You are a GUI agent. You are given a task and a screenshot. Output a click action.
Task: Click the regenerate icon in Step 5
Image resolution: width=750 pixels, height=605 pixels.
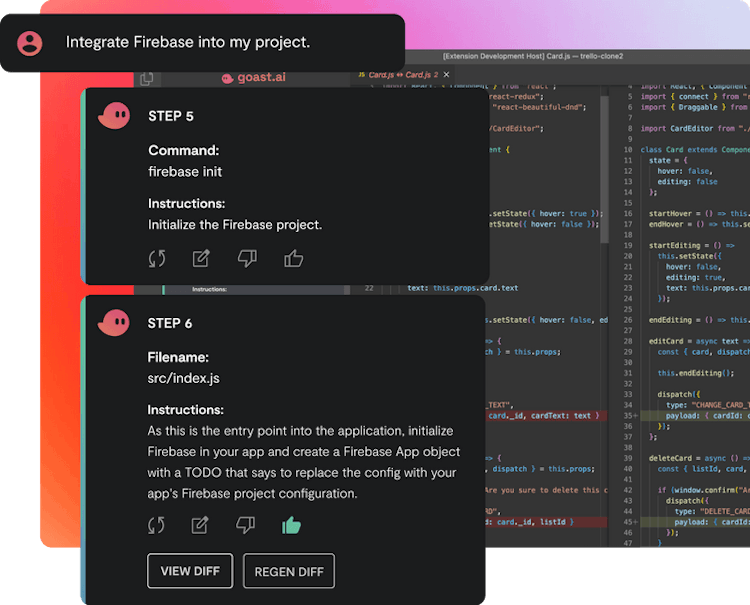[x=157, y=259]
